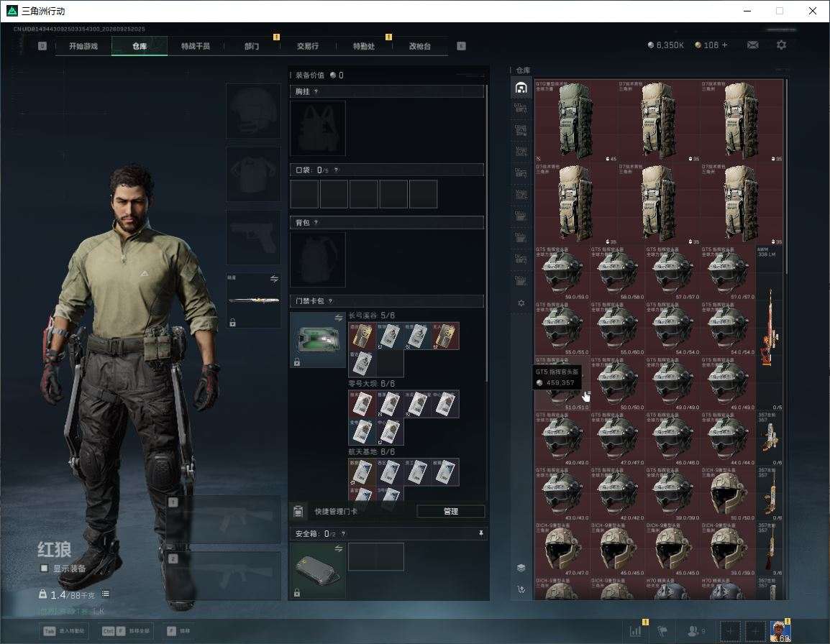Show help for 口袋 question mark
Viewport: 830px width, 644px height.
[336, 170]
